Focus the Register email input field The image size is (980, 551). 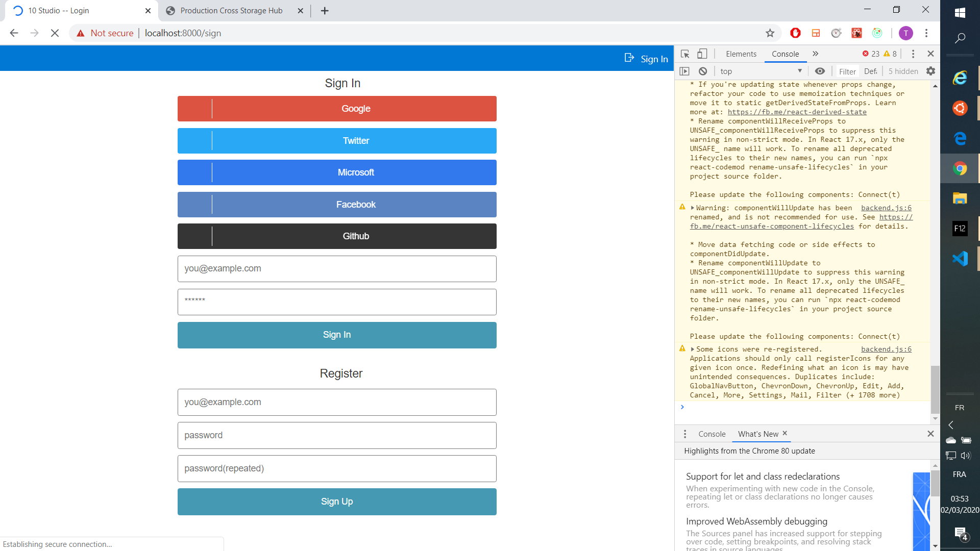click(337, 402)
